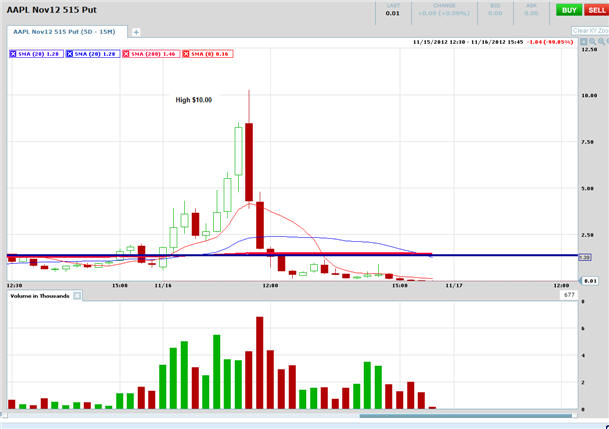
Task: Click the tall red candlestick near $10 high
Action: point(249,160)
